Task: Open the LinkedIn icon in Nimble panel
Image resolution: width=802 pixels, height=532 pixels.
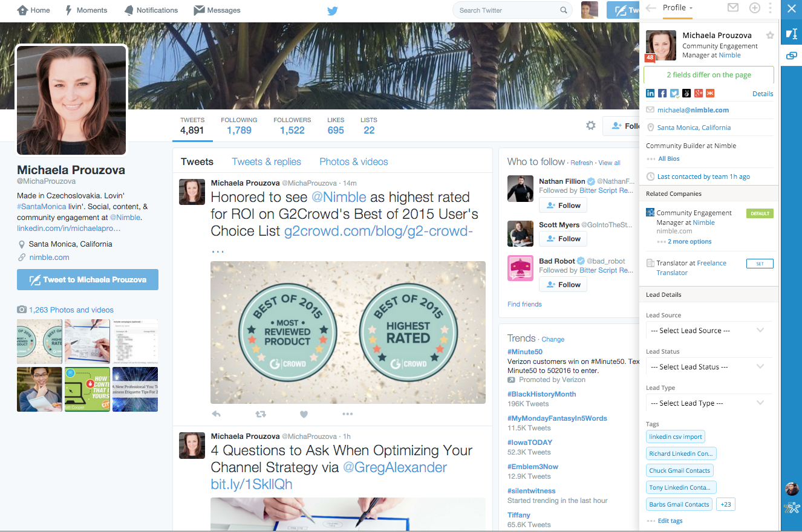Action: point(650,93)
